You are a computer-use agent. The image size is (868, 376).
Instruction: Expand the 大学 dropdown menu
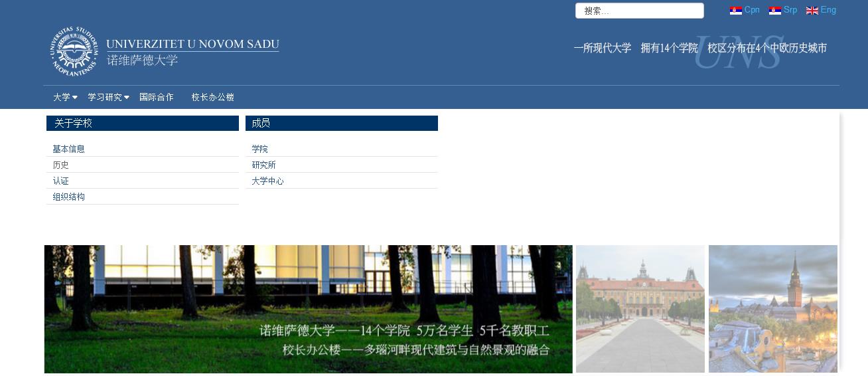click(x=65, y=97)
